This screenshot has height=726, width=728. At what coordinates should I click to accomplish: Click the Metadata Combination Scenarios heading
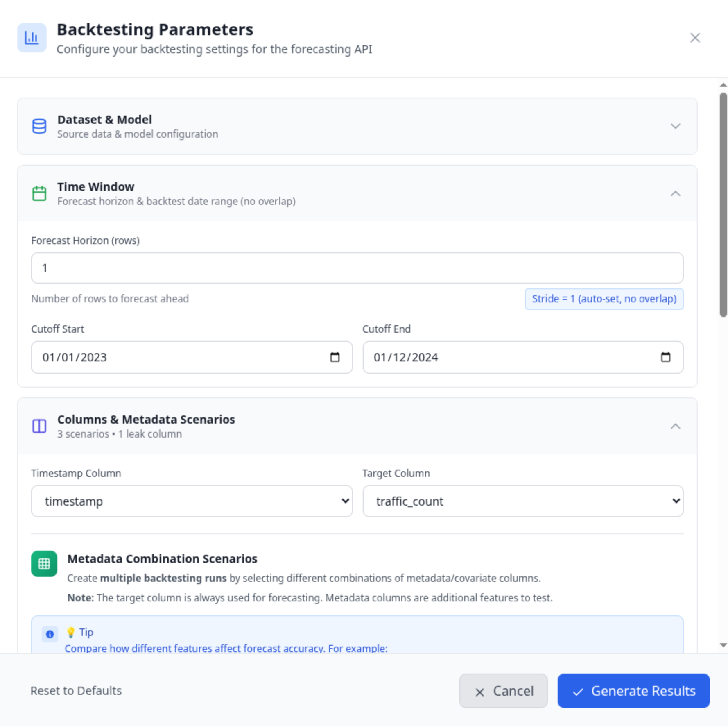click(x=162, y=559)
